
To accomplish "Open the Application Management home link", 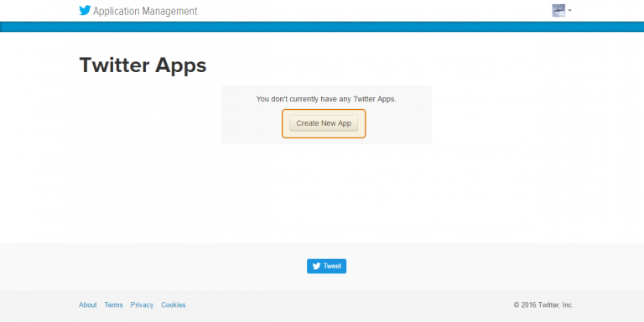I will 138,11.
